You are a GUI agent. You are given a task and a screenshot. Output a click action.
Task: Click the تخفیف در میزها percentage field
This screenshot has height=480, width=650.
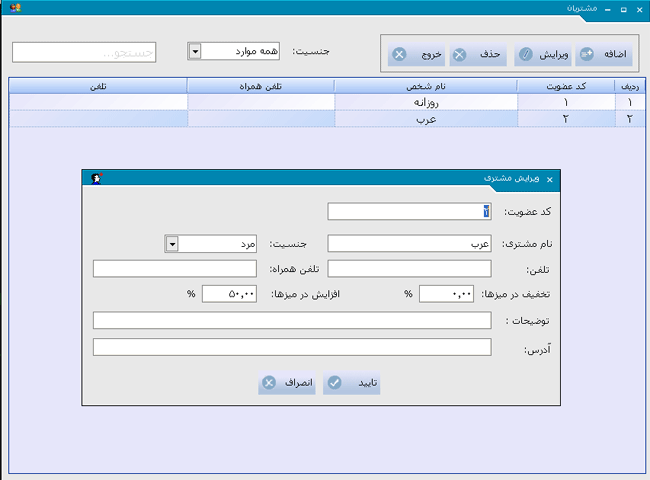click(446, 294)
